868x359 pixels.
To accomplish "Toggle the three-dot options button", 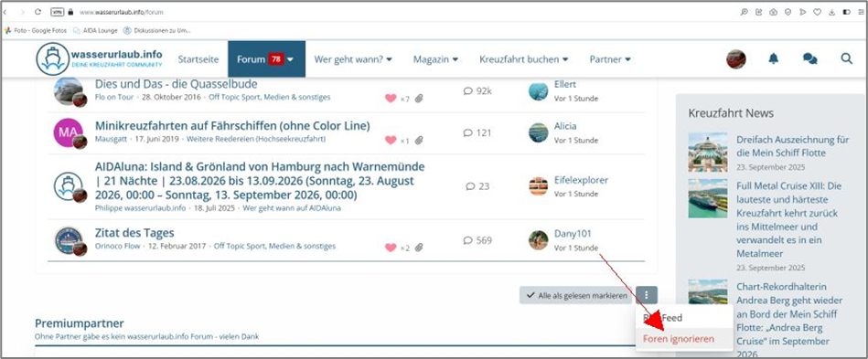I will (x=647, y=295).
